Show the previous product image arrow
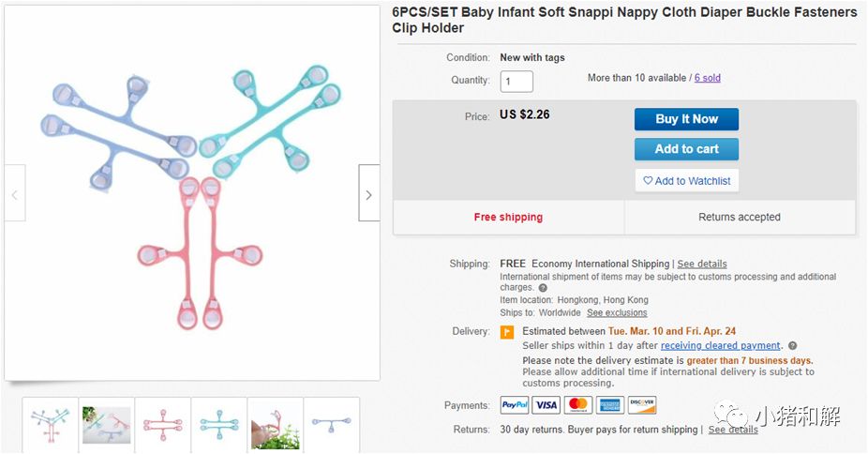Viewport: 868px width, 454px height. [14, 194]
